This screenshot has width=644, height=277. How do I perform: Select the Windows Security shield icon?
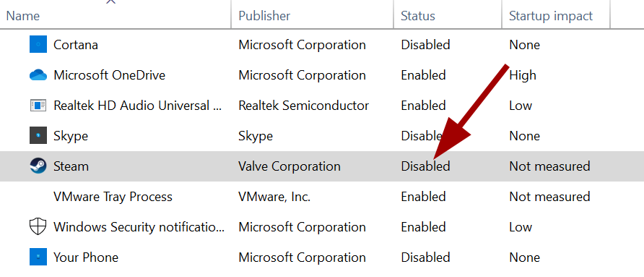38,227
